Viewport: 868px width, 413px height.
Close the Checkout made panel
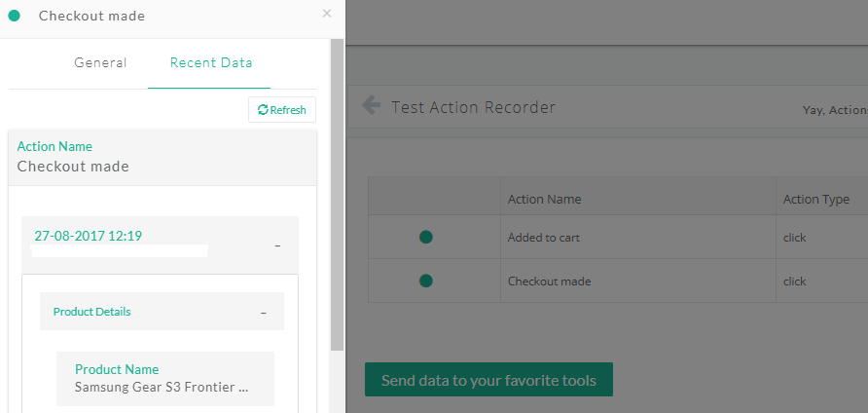327,14
